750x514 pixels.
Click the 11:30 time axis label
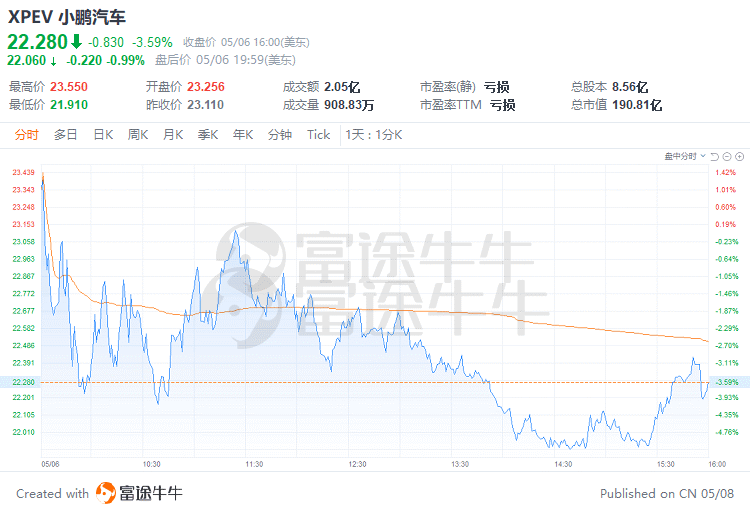254,464
